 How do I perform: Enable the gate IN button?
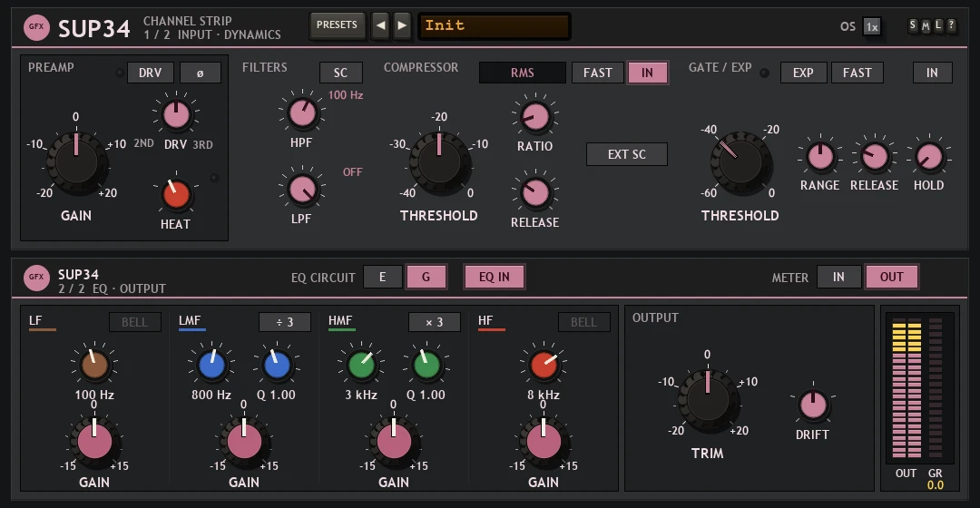pos(933,73)
